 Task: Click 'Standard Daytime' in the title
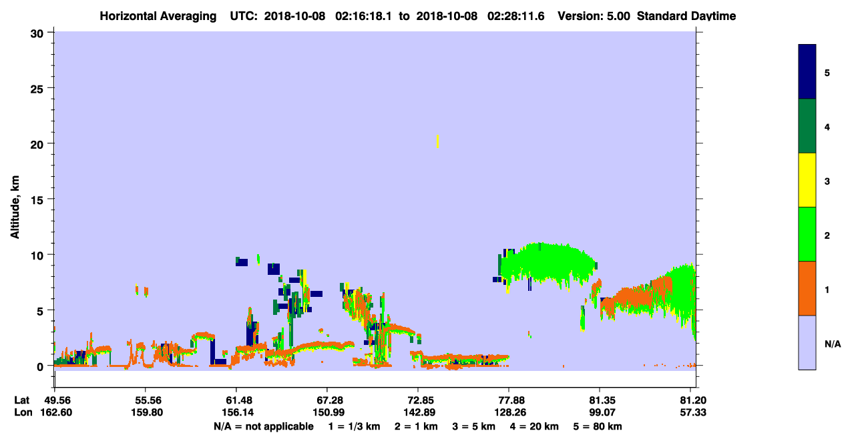(x=686, y=16)
